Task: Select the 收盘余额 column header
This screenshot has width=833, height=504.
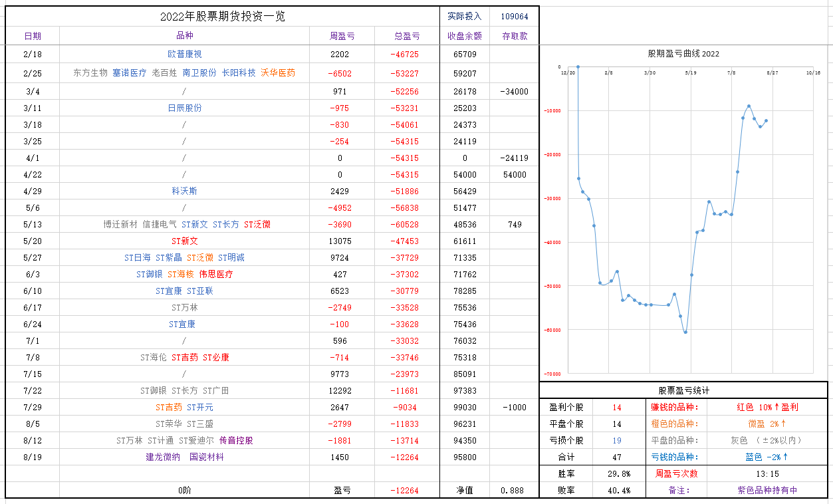Action: (465, 37)
